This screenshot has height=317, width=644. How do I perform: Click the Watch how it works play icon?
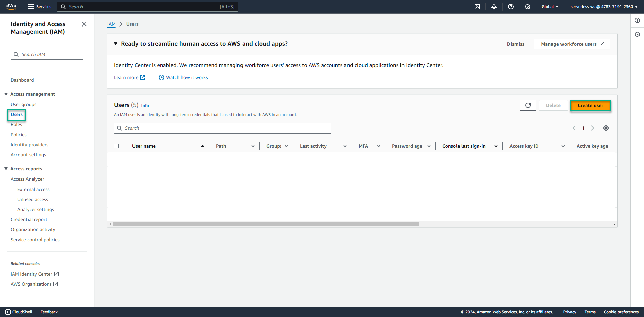click(161, 77)
